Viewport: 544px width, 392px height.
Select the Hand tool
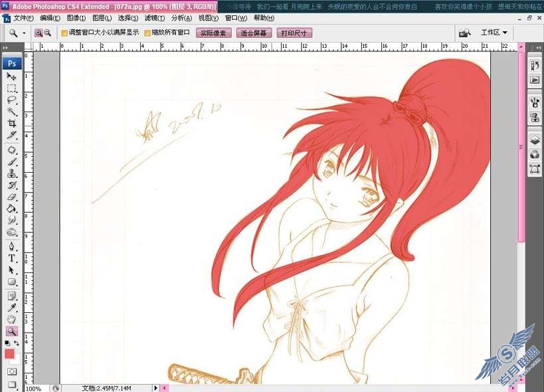click(11, 319)
